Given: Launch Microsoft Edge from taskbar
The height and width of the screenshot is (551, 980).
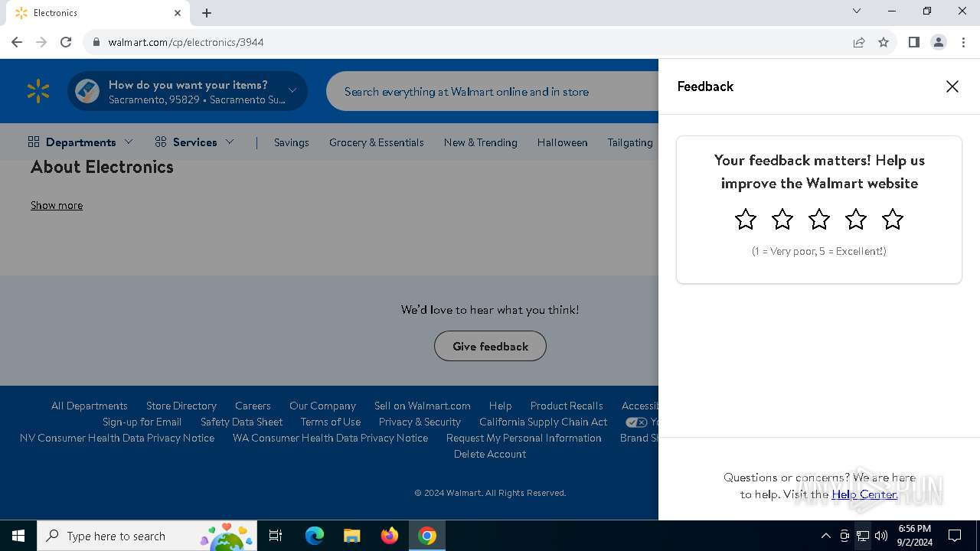Looking at the screenshot, I should 315,536.
